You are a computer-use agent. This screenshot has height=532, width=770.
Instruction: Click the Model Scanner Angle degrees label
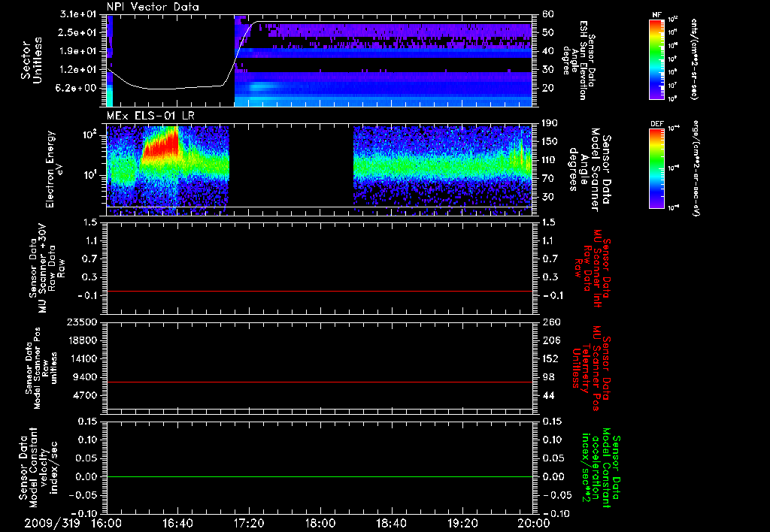coord(590,170)
